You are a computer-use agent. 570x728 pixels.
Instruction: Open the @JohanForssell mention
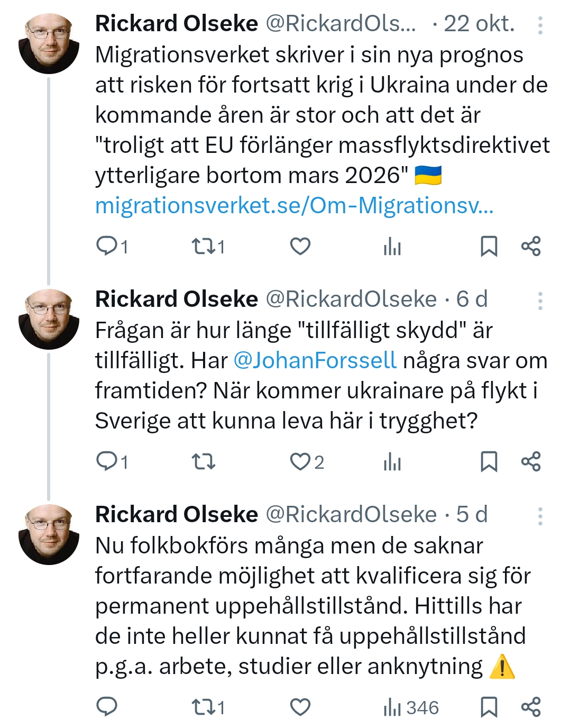315,360
